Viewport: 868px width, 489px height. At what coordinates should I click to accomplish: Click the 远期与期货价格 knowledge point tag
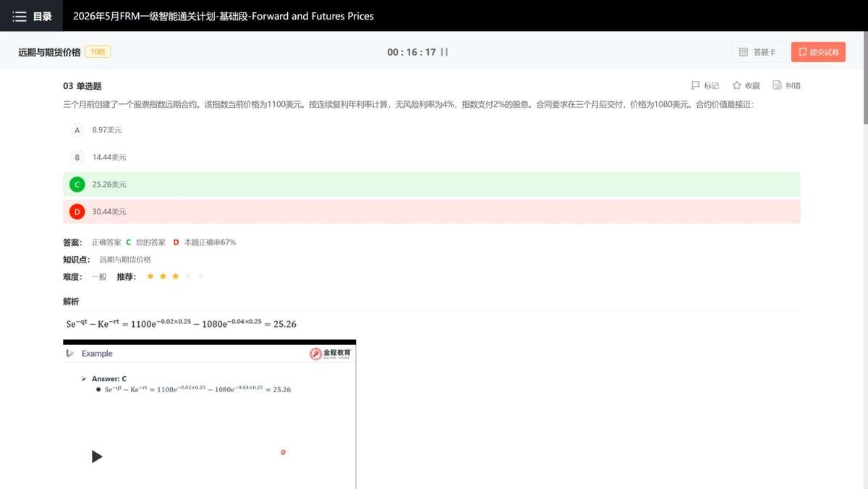tap(125, 260)
